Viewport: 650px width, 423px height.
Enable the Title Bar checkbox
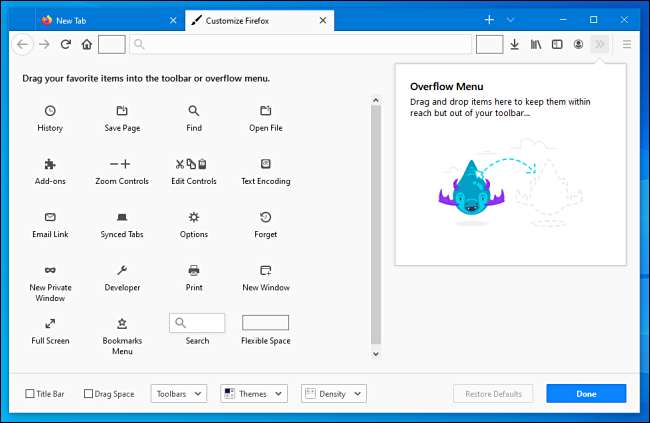tap(30, 394)
